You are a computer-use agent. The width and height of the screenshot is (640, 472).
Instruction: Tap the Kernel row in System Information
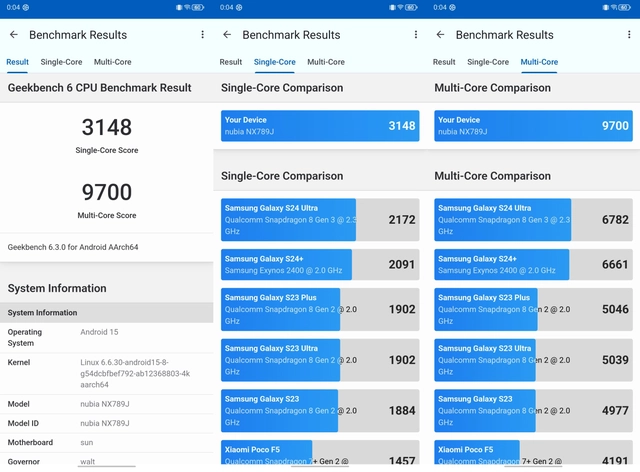(106, 371)
